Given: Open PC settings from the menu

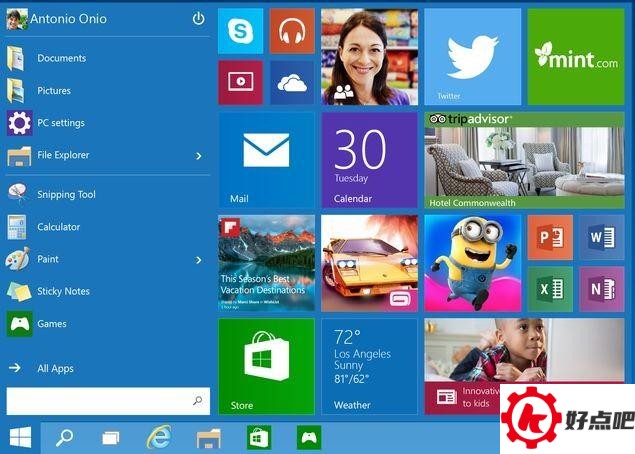Looking at the screenshot, I should coord(60,123).
